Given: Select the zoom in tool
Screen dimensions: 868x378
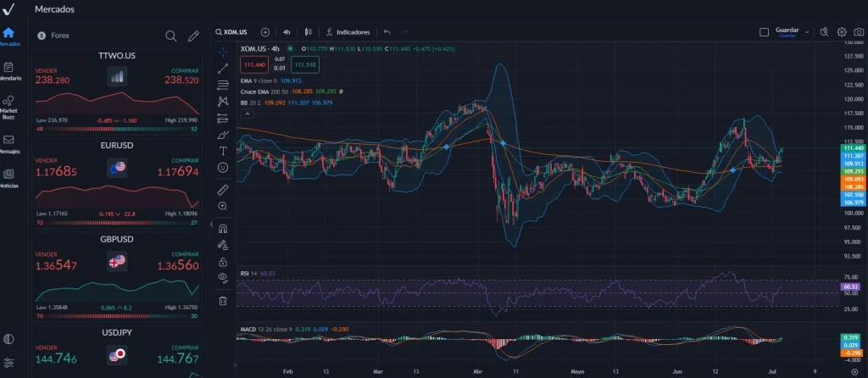Looking at the screenshot, I should (223, 206).
